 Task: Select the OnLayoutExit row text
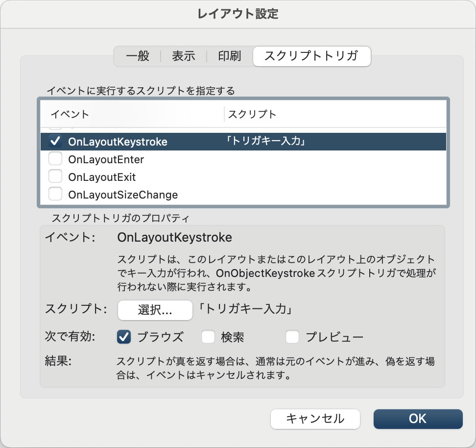[x=102, y=177]
